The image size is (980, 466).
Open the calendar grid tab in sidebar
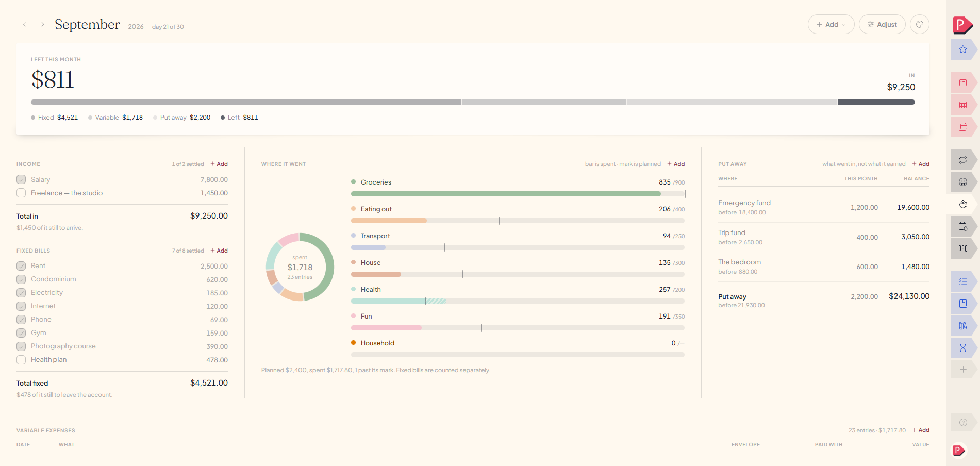point(963,105)
